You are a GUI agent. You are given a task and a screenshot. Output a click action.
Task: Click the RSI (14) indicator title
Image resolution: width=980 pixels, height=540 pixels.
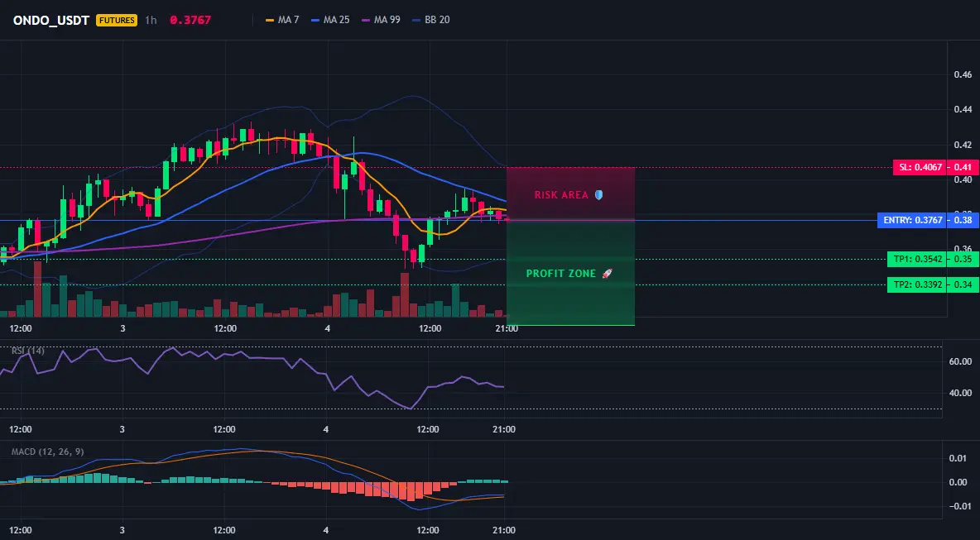(28, 351)
